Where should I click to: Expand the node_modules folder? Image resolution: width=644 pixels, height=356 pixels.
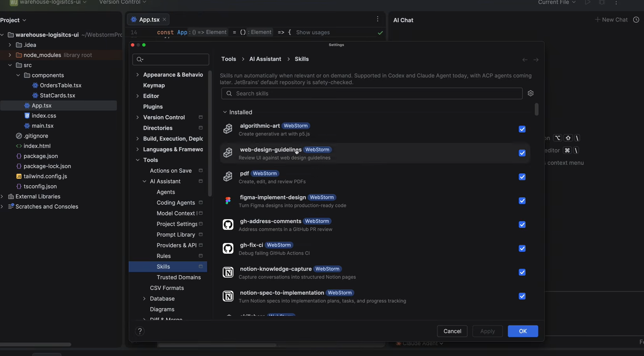pyautogui.click(x=10, y=55)
